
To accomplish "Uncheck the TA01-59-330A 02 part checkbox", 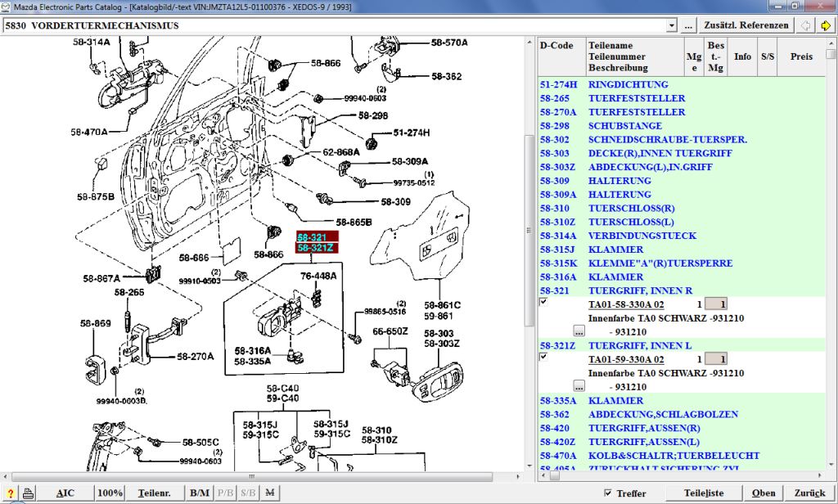I will point(544,358).
